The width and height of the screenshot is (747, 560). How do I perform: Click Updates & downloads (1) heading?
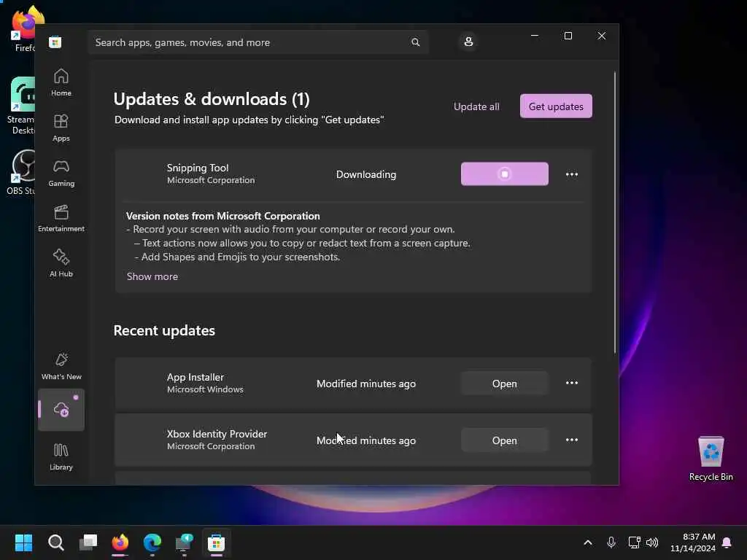[x=212, y=99]
